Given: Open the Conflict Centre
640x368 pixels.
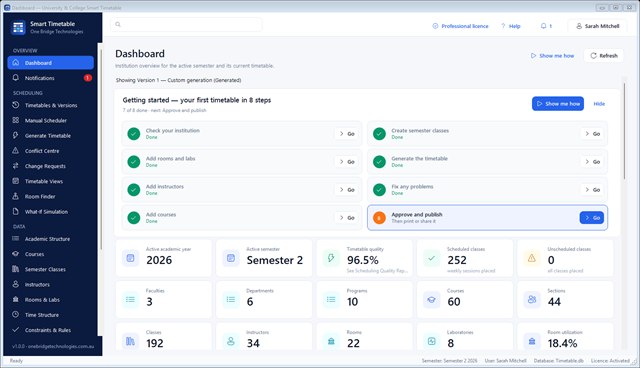Looking at the screenshot, I should [50, 151].
